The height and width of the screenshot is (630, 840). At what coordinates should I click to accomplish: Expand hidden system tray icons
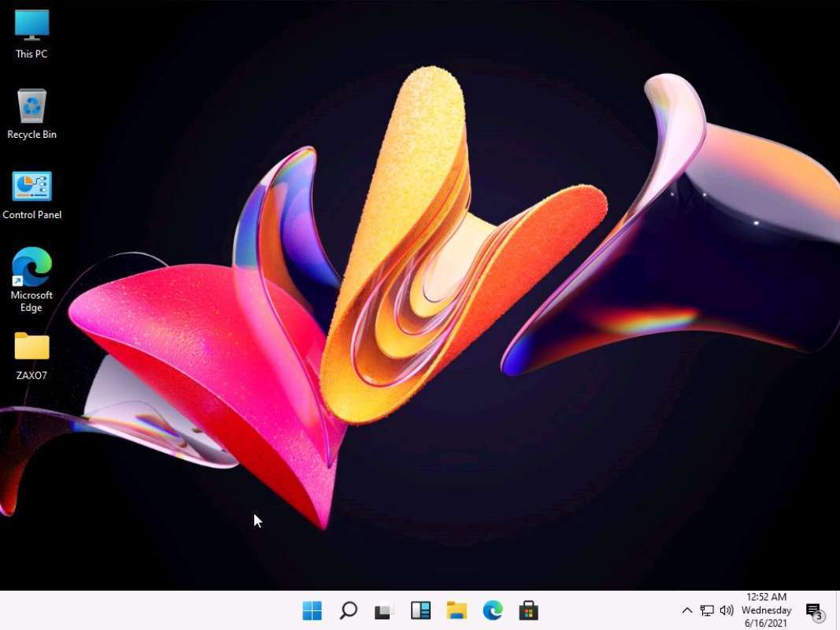[x=686, y=610]
